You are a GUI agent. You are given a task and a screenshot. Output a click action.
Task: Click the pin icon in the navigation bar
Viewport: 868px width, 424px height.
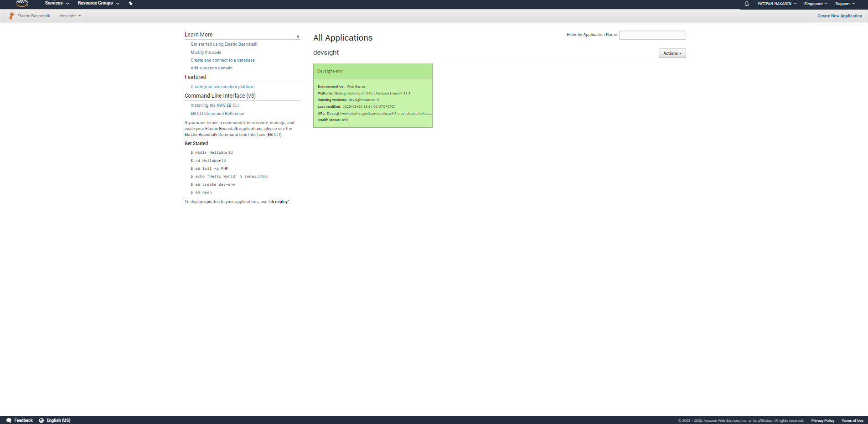130,4
